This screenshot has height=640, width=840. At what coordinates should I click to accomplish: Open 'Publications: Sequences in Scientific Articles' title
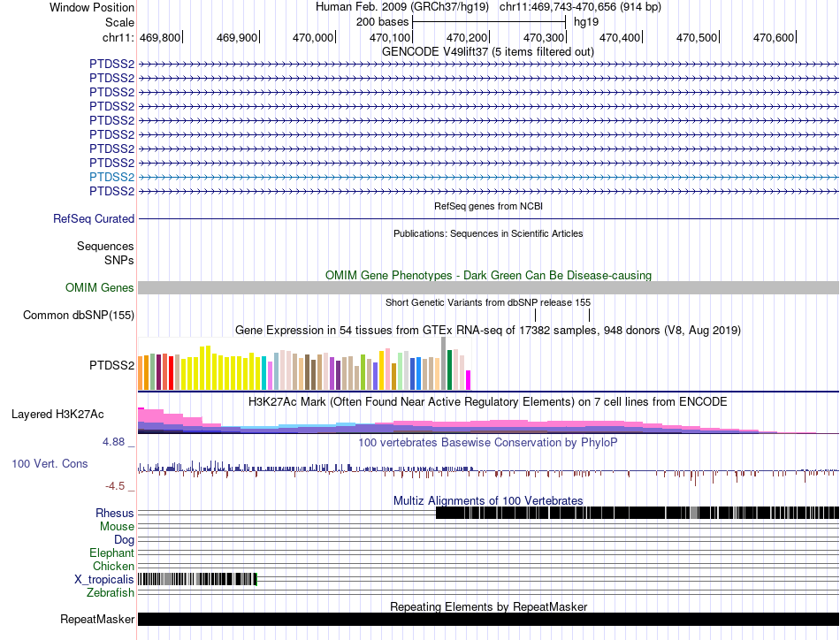(488, 233)
